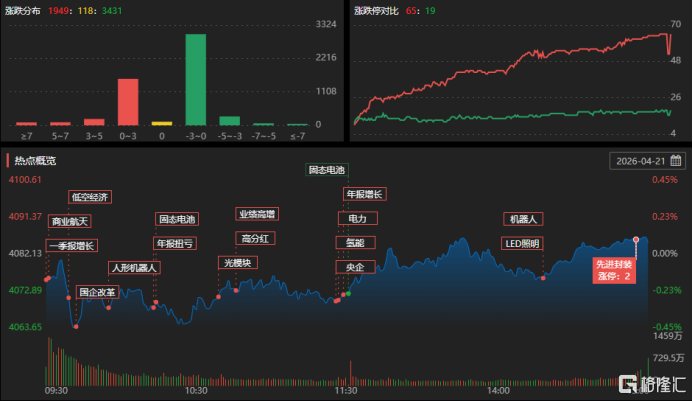Open the calendar icon beside the date
Screen dimensions: 693x401
click(x=676, y=160)
